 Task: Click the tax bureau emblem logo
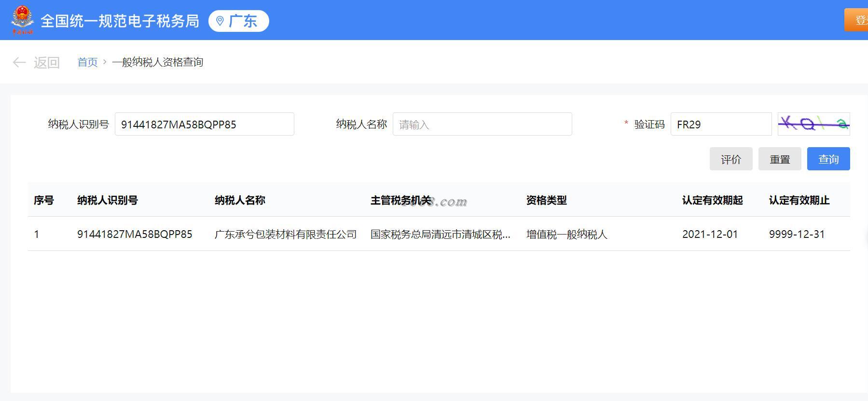point(23,20)
